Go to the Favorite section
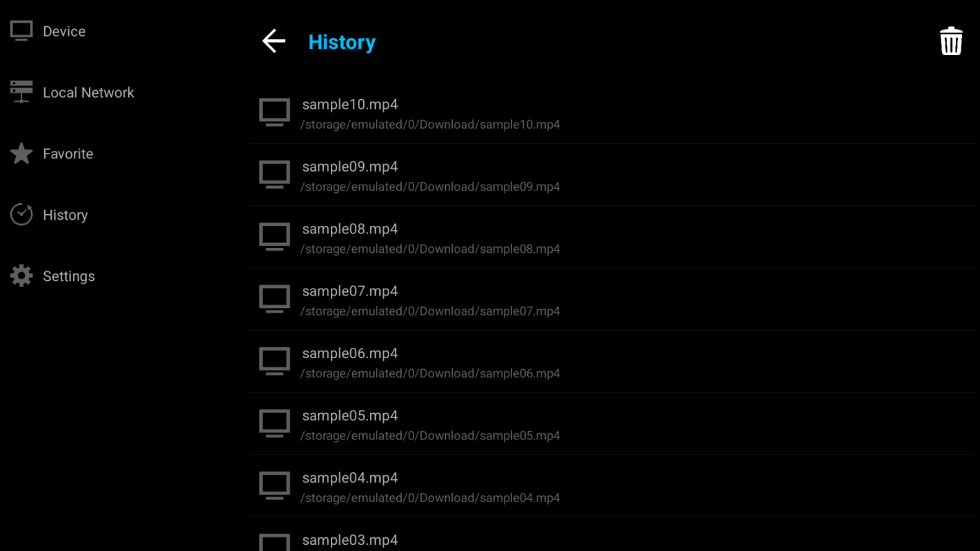The height and width of the screenshot is (551, 980). (x=68, y=154)
